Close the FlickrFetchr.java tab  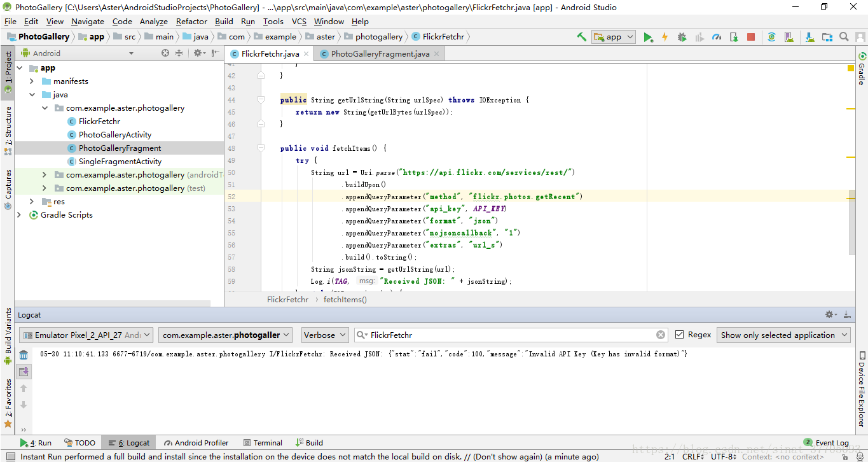[x=307, y=54]
